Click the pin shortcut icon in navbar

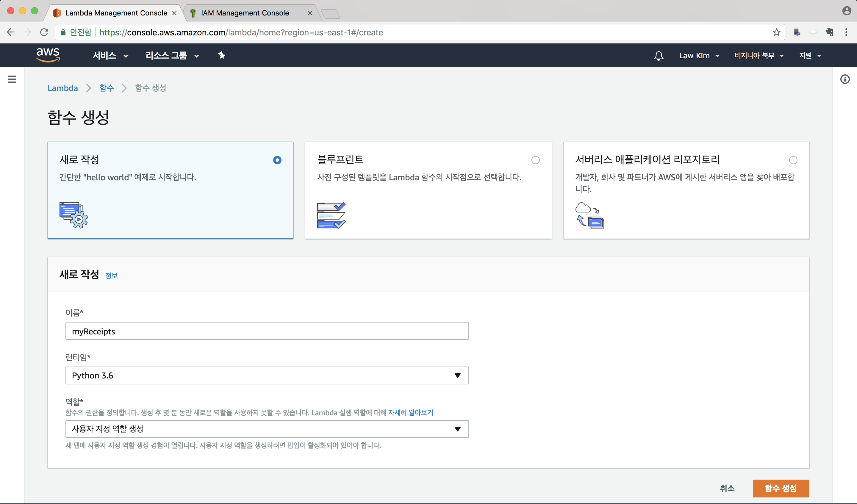pyautogui.click(x=222, y=55)
